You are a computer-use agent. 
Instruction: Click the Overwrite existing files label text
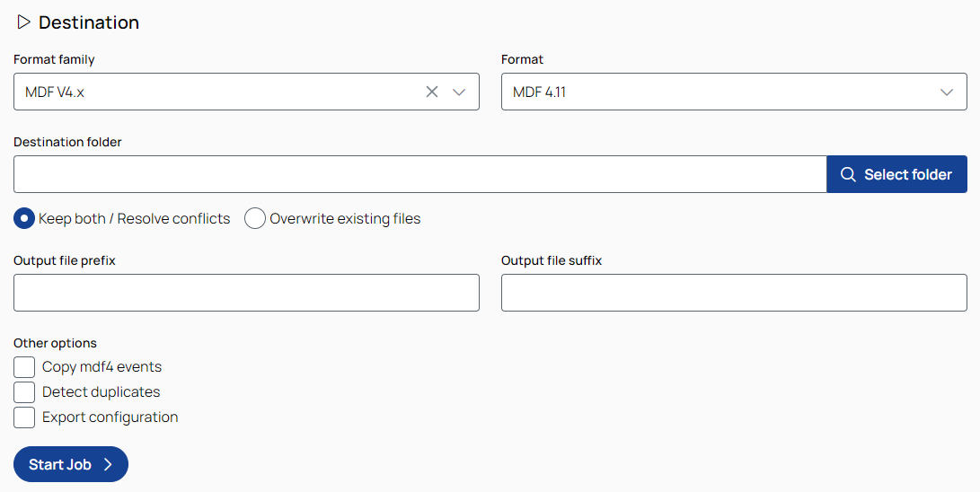click(345, 218)
